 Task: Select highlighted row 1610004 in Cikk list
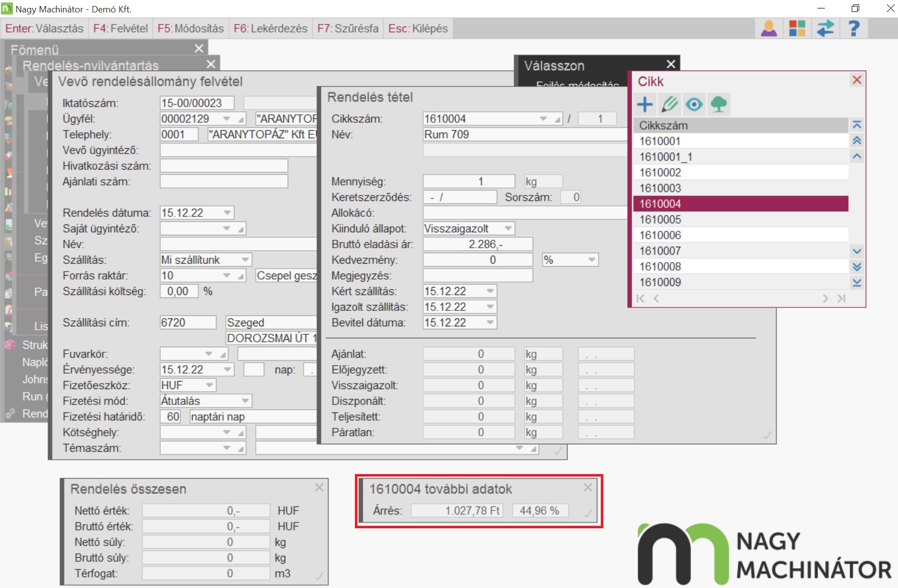click(741, 204)
